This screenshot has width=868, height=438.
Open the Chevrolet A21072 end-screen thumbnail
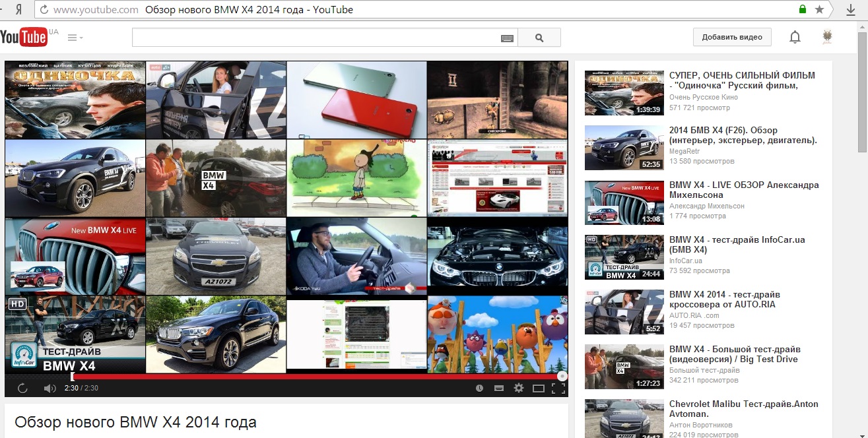[x=216, y=256]
